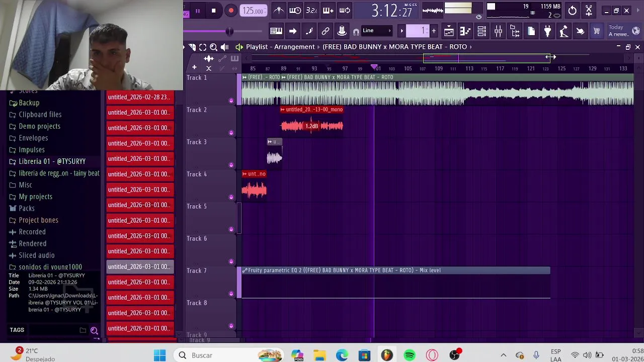Enable typing keyboard to piano icon
Viewport: 644px width, 362px height.
pyautogui.click(x=276, y=31)
